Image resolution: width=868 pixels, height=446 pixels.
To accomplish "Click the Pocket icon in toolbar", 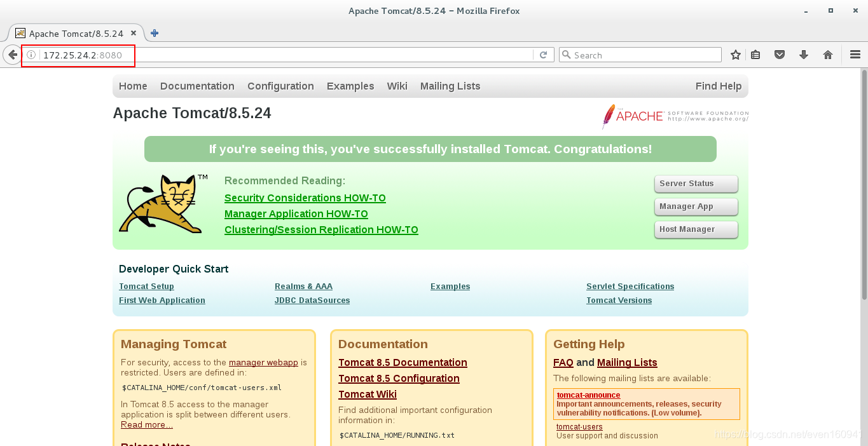I will point(780,55).
